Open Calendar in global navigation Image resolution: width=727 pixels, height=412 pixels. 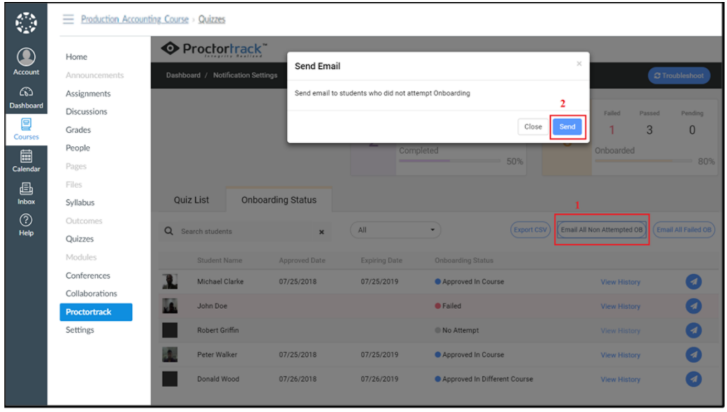point(26,161)
